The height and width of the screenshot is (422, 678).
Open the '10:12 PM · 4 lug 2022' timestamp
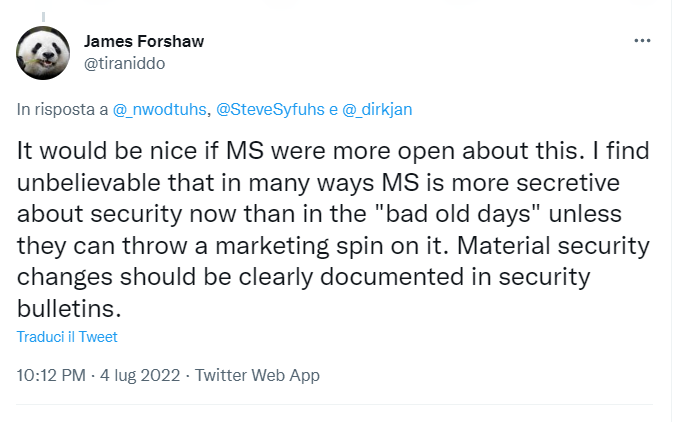click(99, 376)
